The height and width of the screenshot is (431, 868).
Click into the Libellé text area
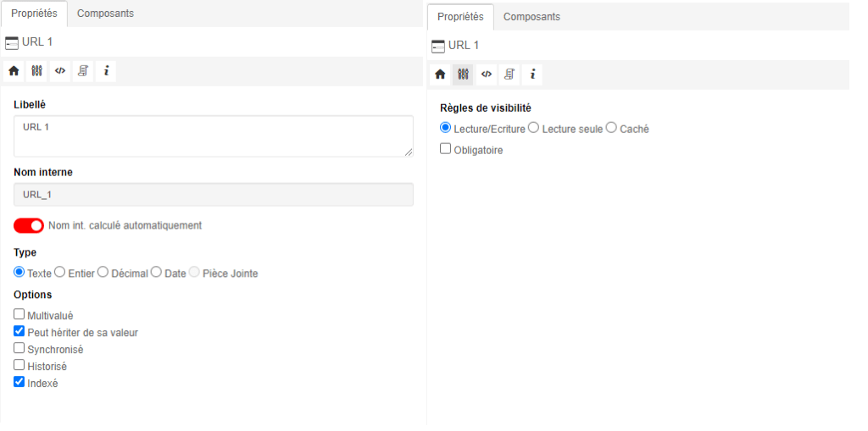(x=213, y=136)
